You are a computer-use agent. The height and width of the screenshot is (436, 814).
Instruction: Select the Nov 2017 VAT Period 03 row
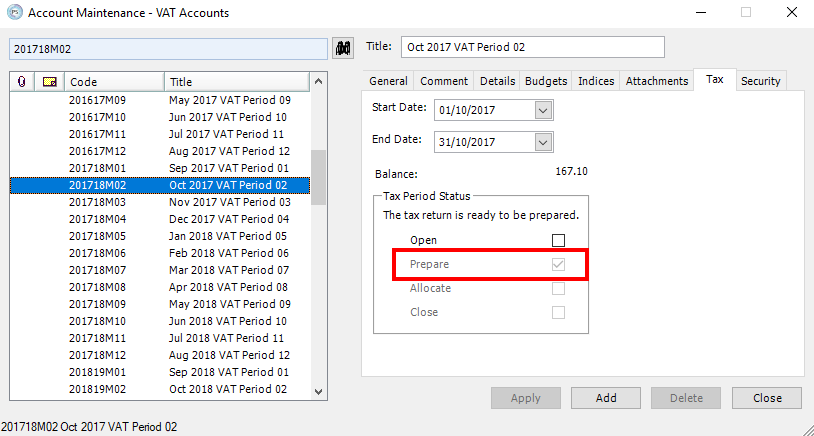[228, 202]
